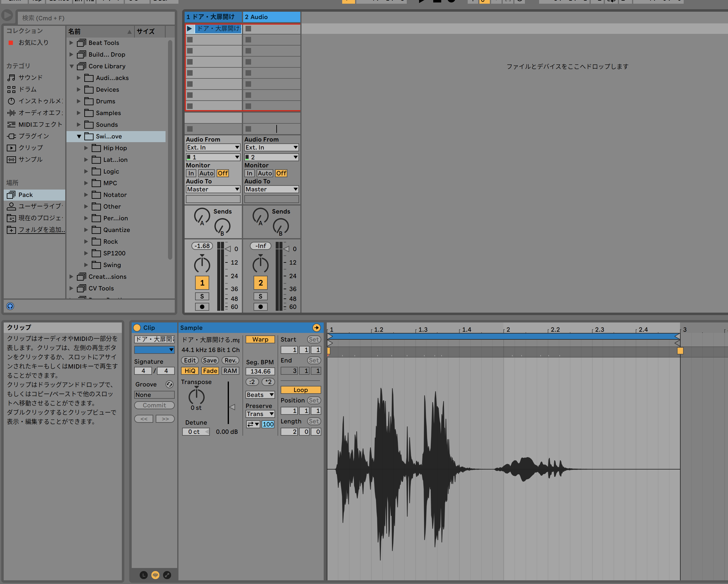The image size is (728, 584).
Task: Click the Groove hot-swap icon
Action: (x=170, y=385)
